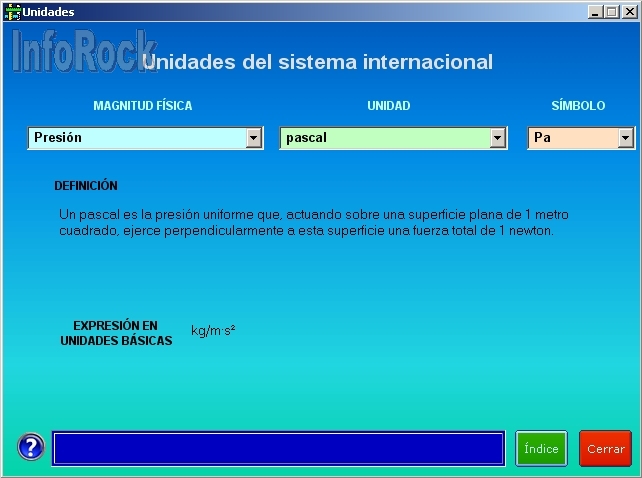This screenshot has width=642, height=478.
Task: Close the window with the title bar X
Action: coord(627,12)
